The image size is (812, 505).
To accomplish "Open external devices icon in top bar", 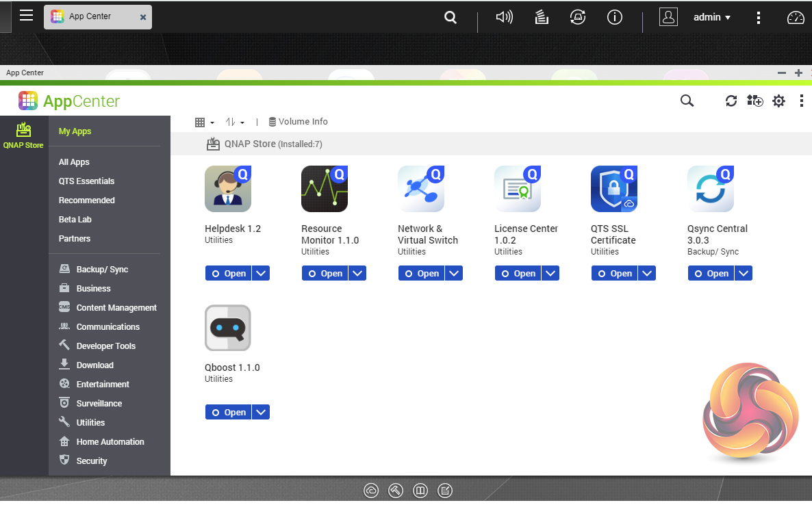I will (578, 17).
